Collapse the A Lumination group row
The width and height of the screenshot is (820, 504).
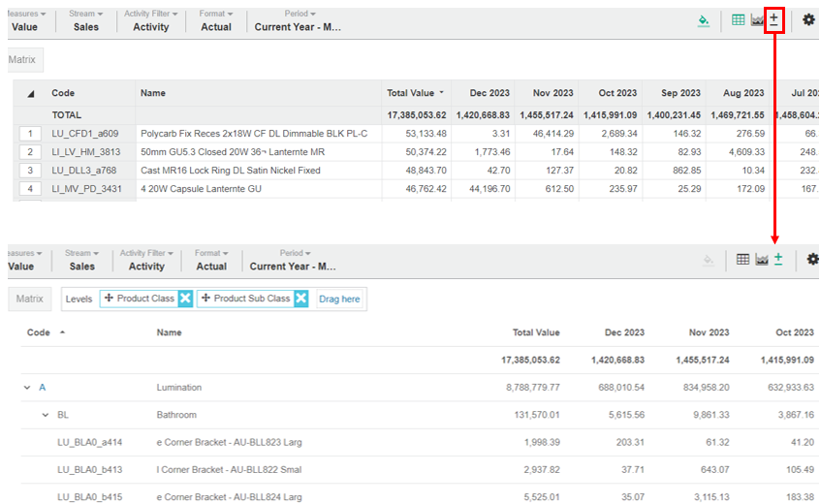(x=26, y=388)
